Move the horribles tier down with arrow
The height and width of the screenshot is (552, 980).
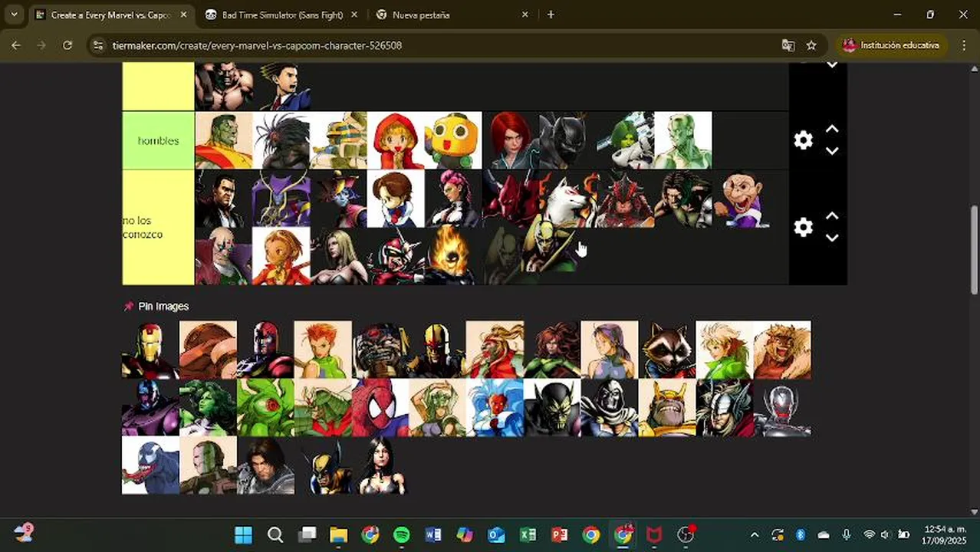pyautogui.click(x=832, y=151)
